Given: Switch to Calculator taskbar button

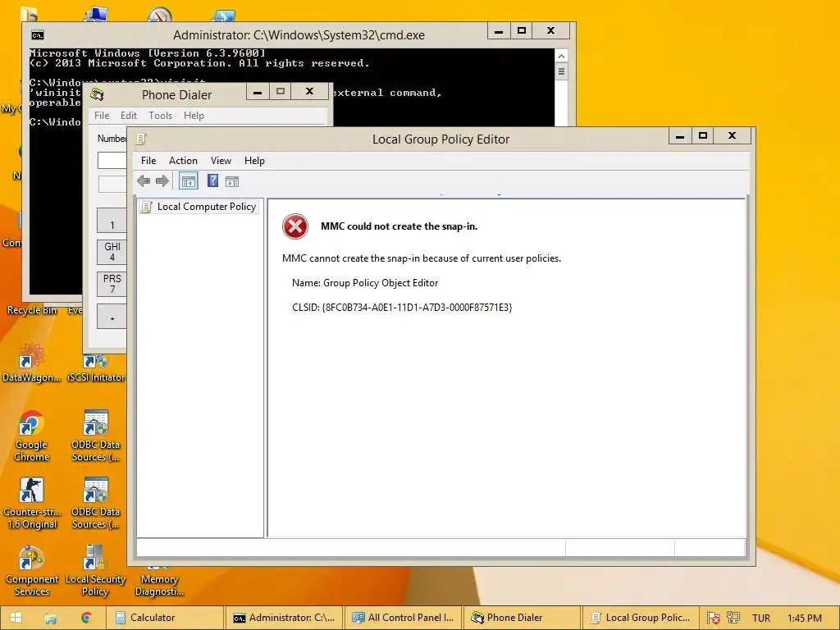Looking at the screenshot, I should click(x=164, y=619).
